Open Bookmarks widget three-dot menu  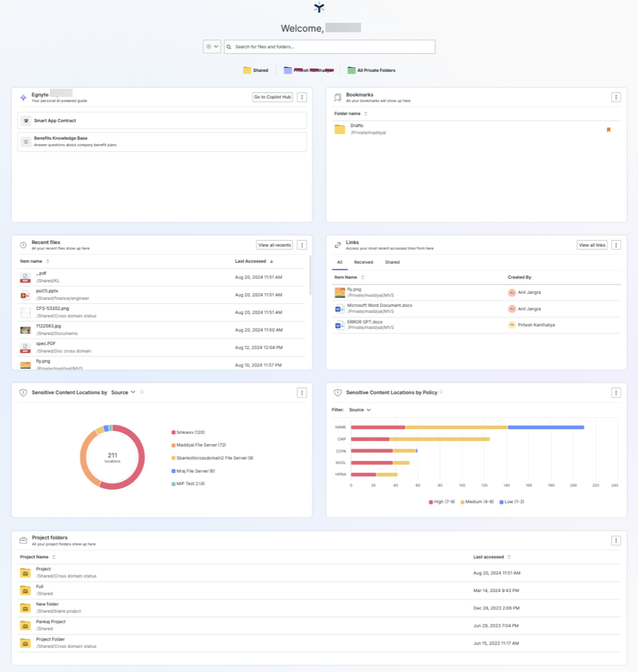tap(616, 98)
